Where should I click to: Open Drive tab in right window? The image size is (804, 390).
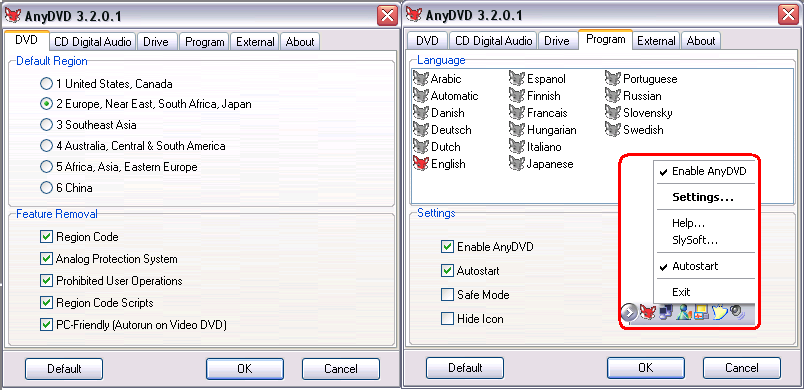(557, 40)
